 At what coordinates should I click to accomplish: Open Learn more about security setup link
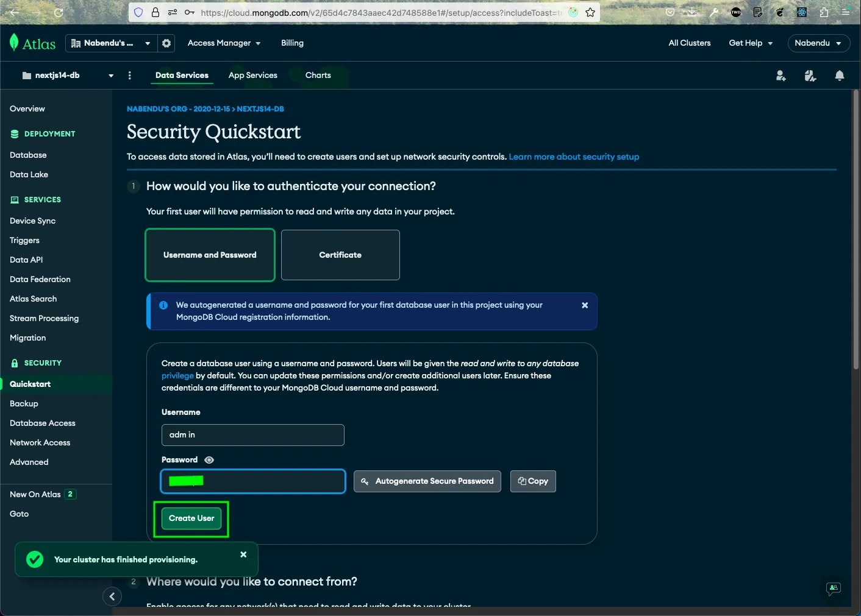[x=574, y=157]
